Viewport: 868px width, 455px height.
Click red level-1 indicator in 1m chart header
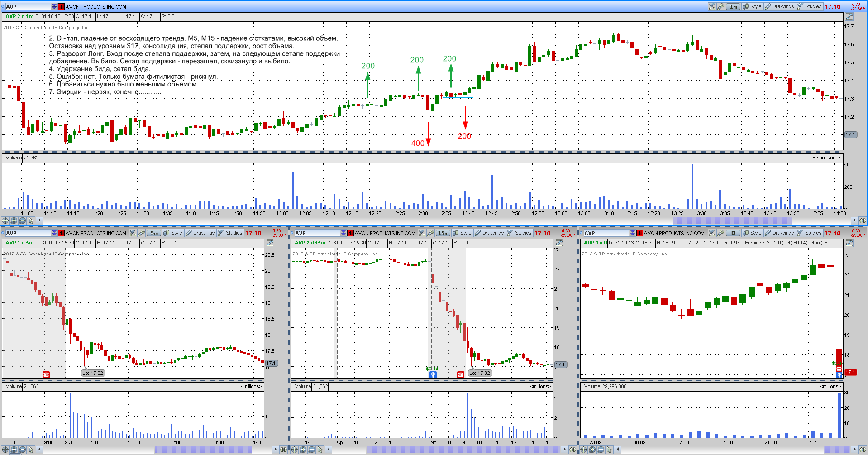(x=61, y=6)
